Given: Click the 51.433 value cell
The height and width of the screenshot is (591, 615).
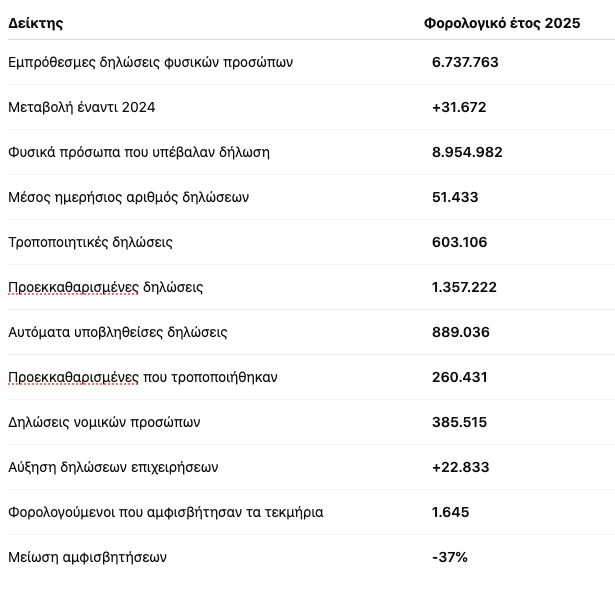Looking at the screenshot, I should pos(455,197).
